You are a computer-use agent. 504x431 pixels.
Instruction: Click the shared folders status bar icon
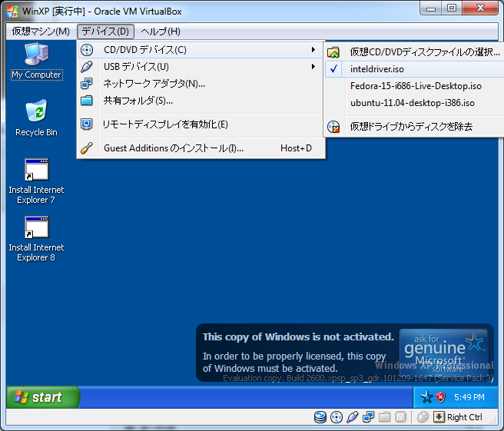[384, 417]
